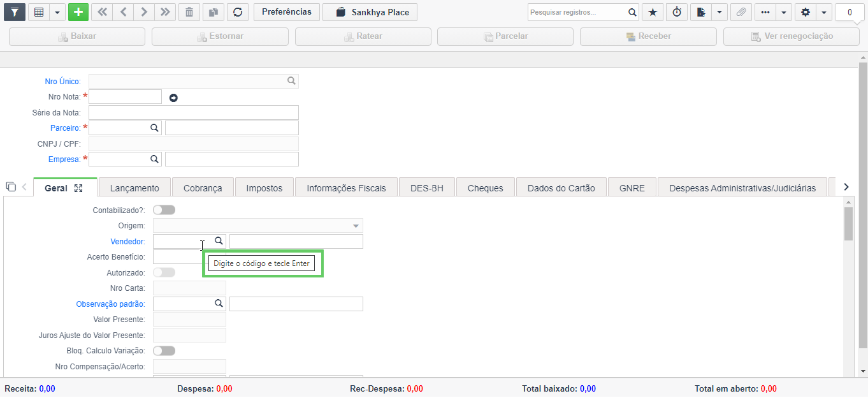
Task: Go to the first record
Action: coord(102,12)
